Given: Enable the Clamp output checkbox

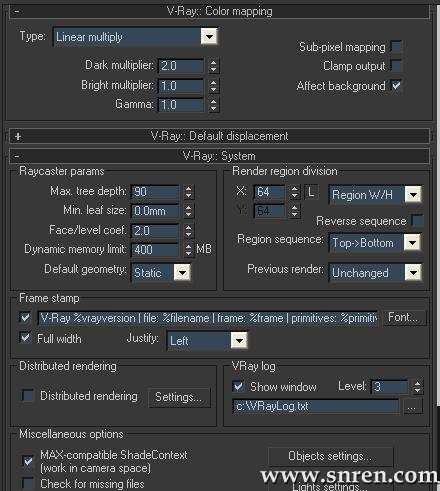Looking at the screenshot, I should point(396,66).
